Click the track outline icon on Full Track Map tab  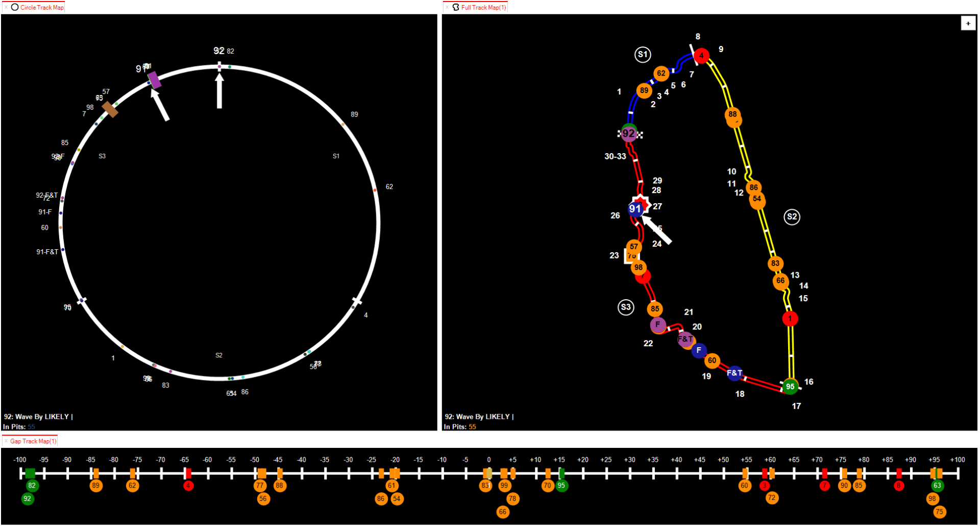[455, 7]
